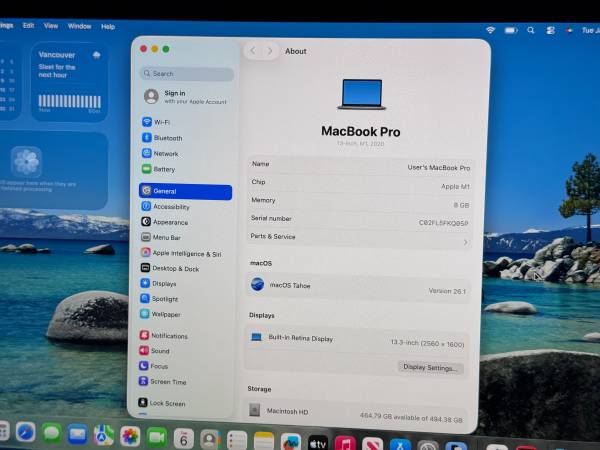This screenshot has height=450, width=600.
Task: Click the Wi-Fi status icon in menu bar
Action: (490, 31)
